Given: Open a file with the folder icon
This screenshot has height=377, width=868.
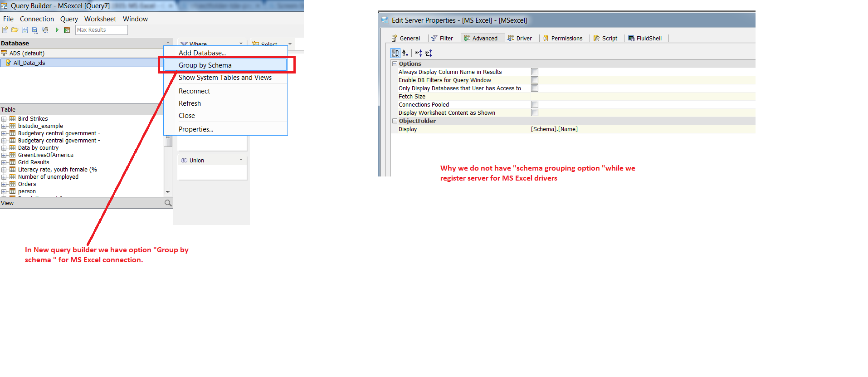Looking at the screenshot, I should (x=15, y=30).
